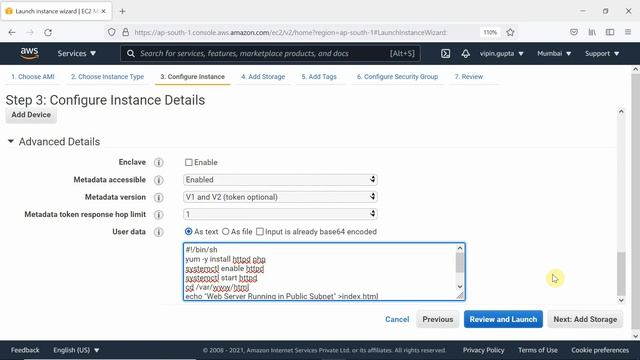Bookmark this page with the star
Image resolution: width=640 pixels, height=360 pixels.
[510, 32]
